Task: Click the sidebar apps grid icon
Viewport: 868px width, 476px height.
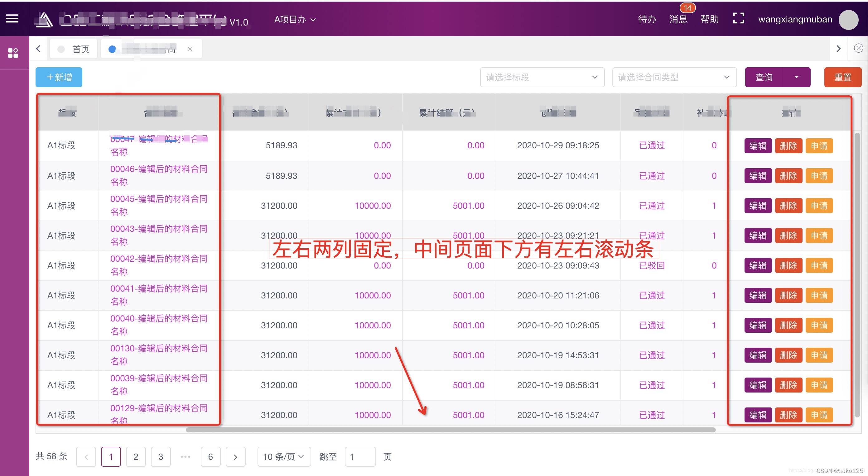Action: (x=13, y=53)
